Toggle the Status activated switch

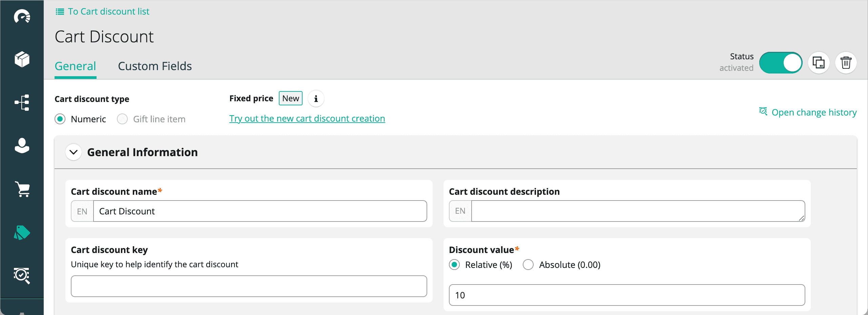pyautogui.click(x=781, y=63)
